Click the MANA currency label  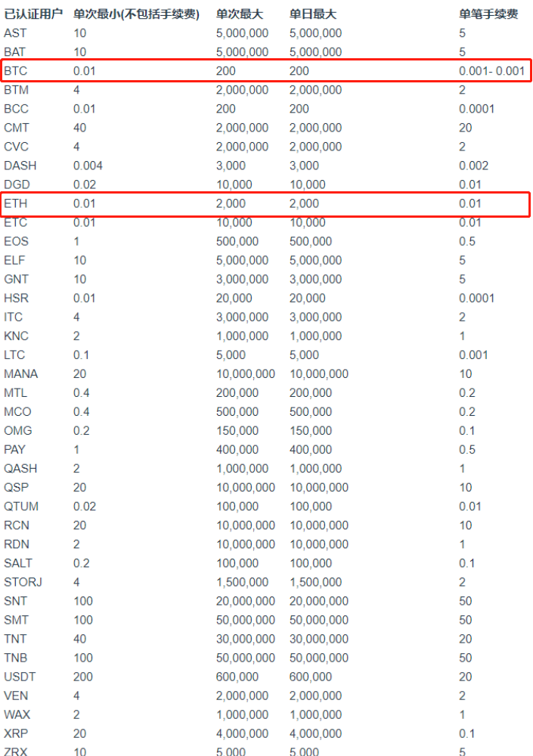20,373
